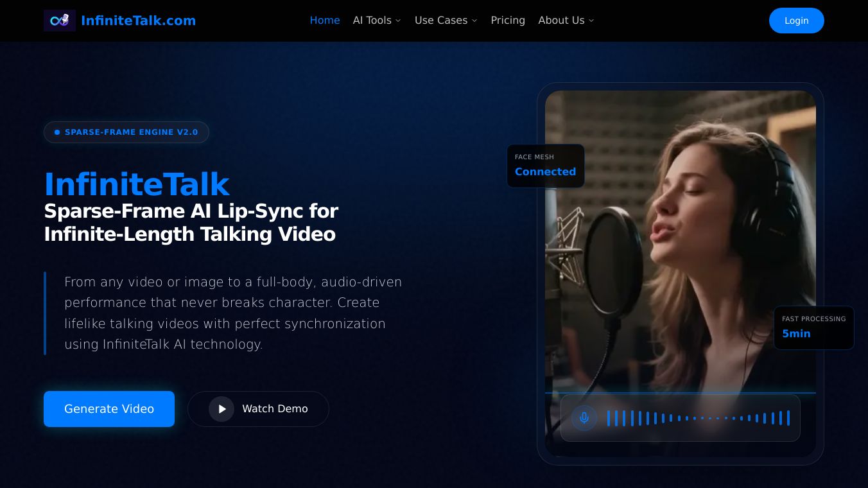Click the Fast Processing 5min card

tap(813, 327)
